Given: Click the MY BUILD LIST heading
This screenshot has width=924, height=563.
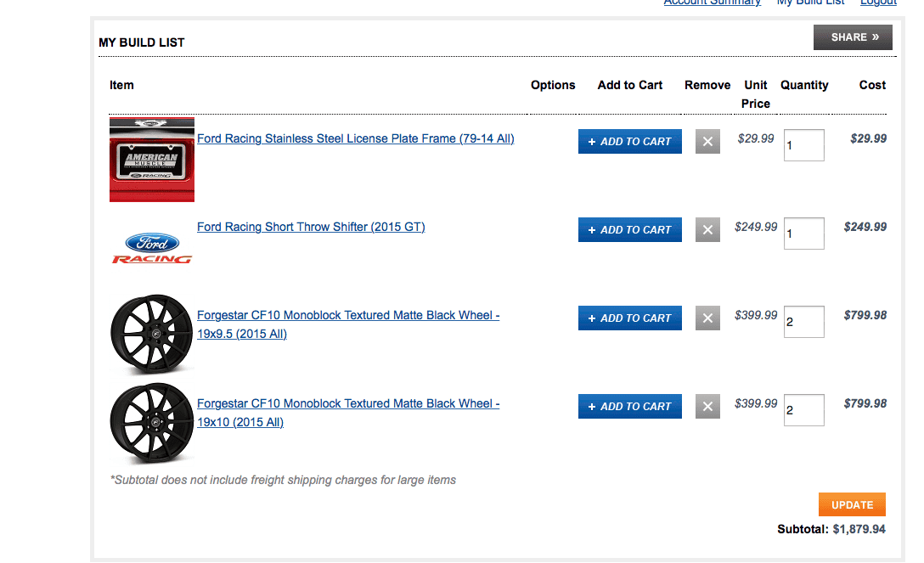Looking at the screenshot, I should pos(142,42).
